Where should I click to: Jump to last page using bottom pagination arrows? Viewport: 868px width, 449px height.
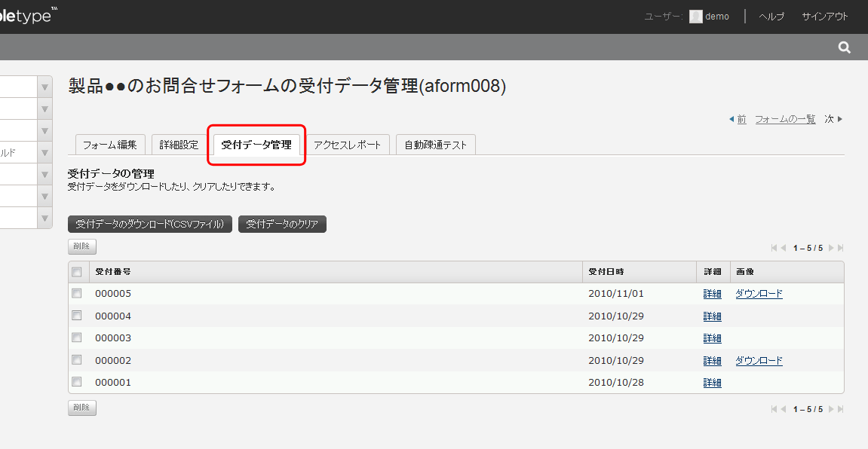point(840,408)
